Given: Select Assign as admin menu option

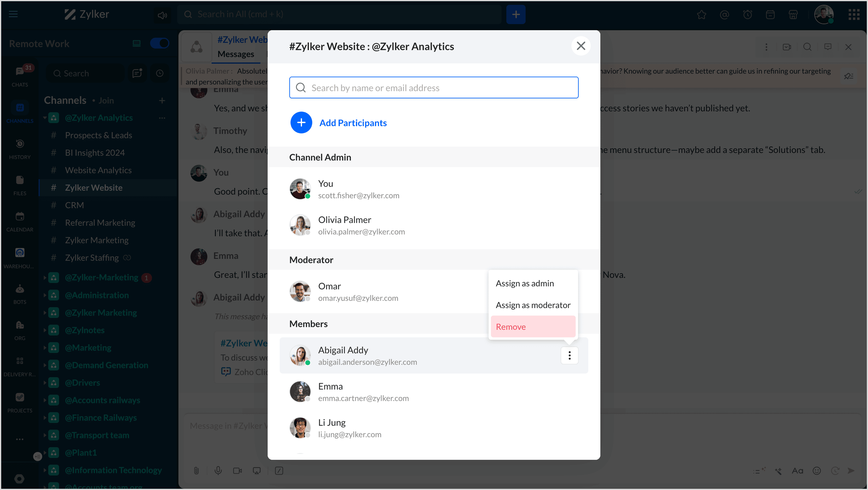Looking at the screenshot, I should pyautogui.click(x=525, y=283).
